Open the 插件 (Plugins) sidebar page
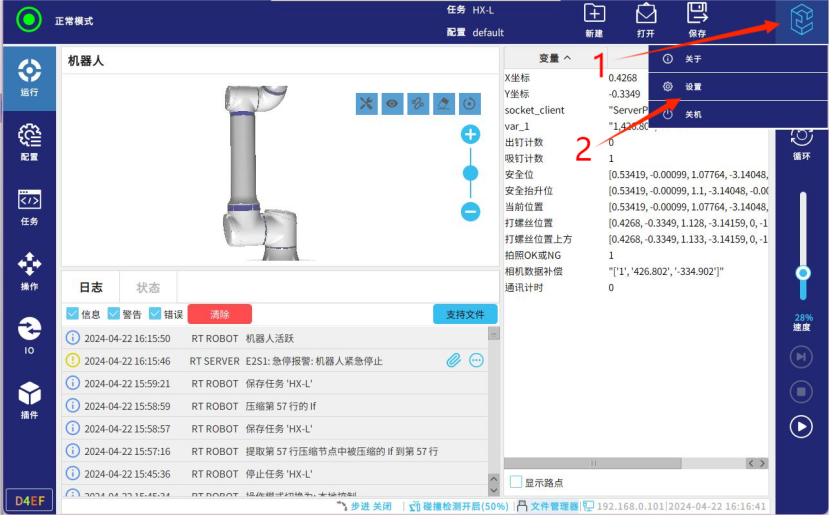This screenshot has width=830, height=515. pos(29,400)
